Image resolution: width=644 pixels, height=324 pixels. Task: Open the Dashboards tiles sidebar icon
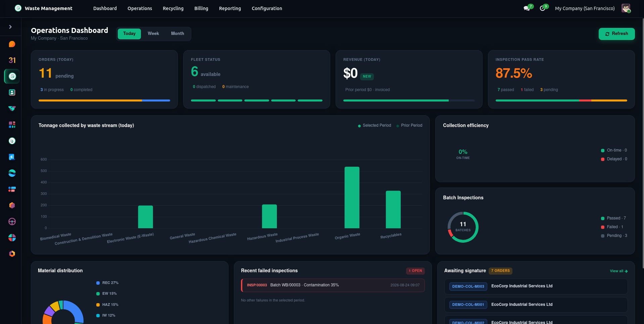pyautogui.click(x=12, y=125)
